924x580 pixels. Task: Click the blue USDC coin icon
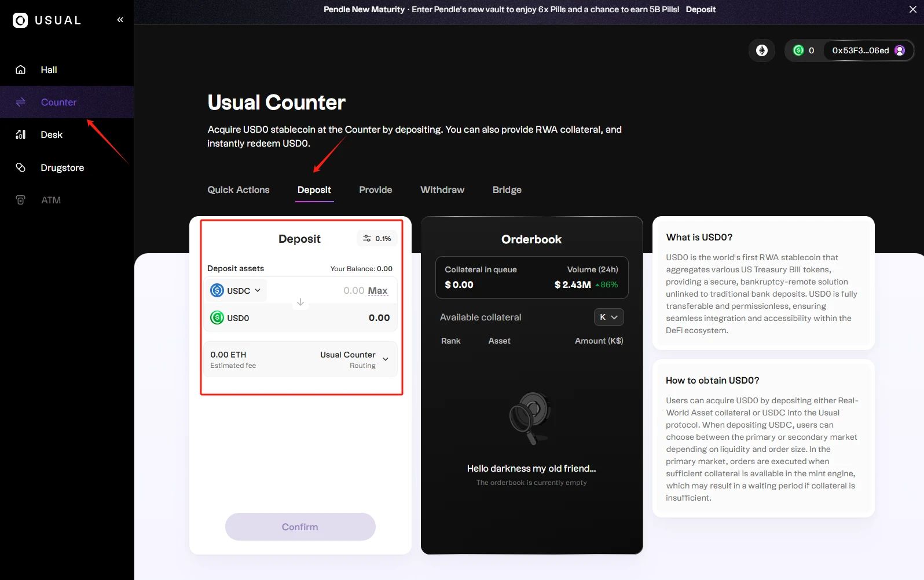(x=217, y=290)
